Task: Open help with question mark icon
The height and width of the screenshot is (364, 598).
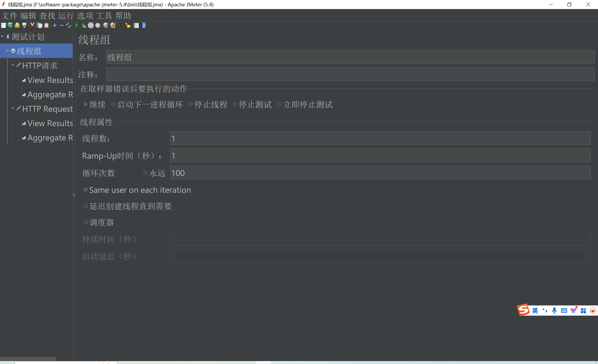Action: click(x=144, y=25)
